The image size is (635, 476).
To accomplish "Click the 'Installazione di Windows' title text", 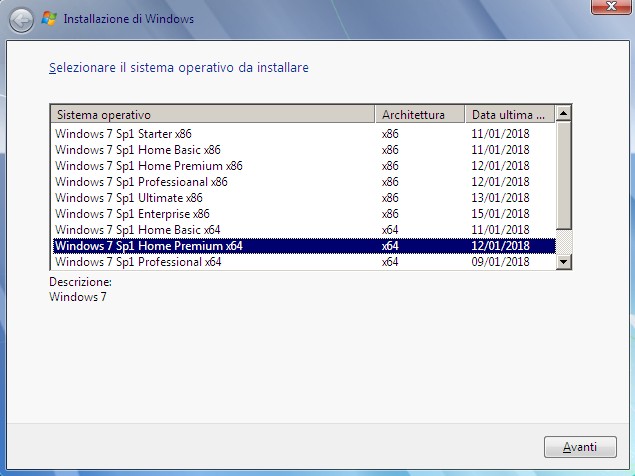I will point(129,19).
